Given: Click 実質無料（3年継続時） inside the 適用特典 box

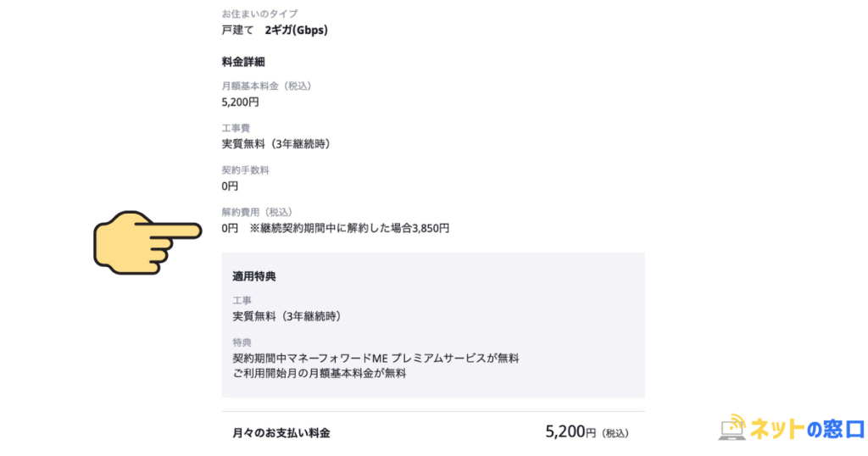Looking at the screenshot, I should [x=287, y=316].
